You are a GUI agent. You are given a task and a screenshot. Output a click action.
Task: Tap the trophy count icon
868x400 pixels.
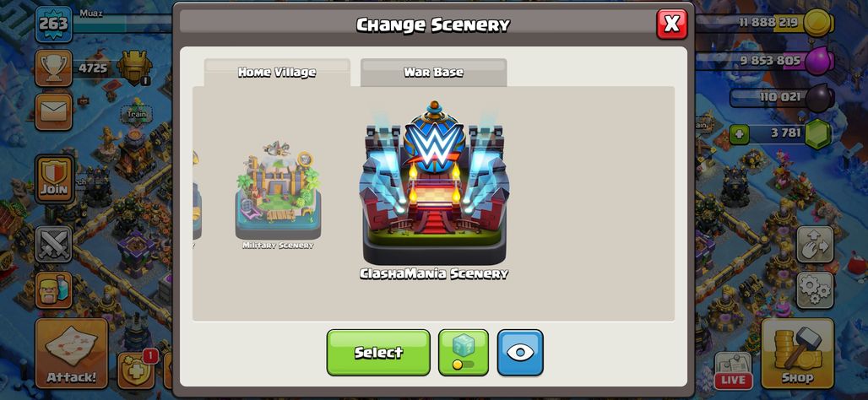click(54, 68)
